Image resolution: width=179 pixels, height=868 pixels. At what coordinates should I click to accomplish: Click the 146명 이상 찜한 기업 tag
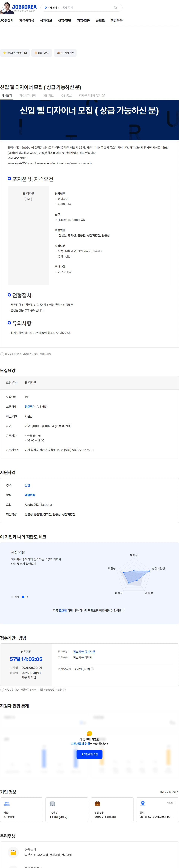point(15,53)
